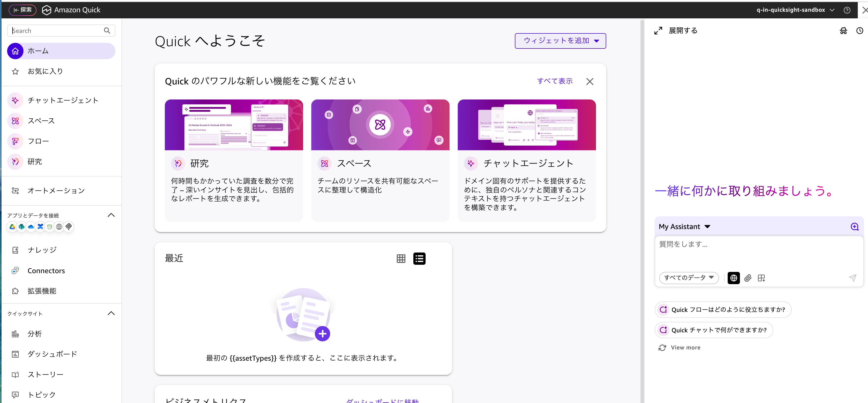Open オートメーション in the sidebar

coord(61,191)
